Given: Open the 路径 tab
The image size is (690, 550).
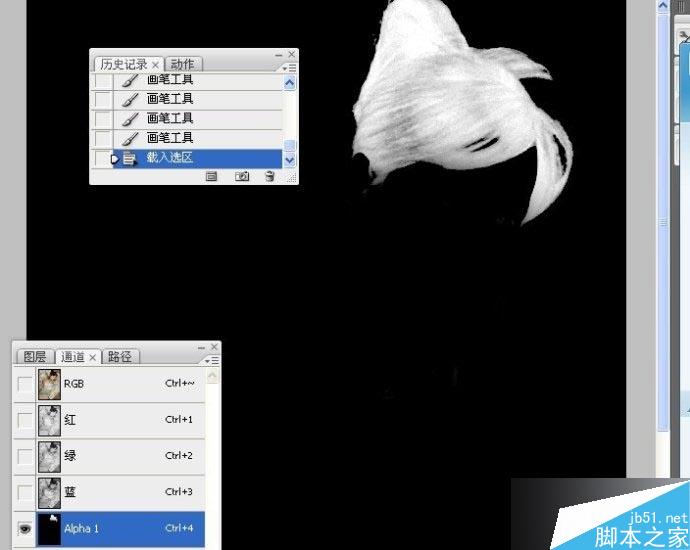Looking at the screenshot, I should tap(120, 357).
